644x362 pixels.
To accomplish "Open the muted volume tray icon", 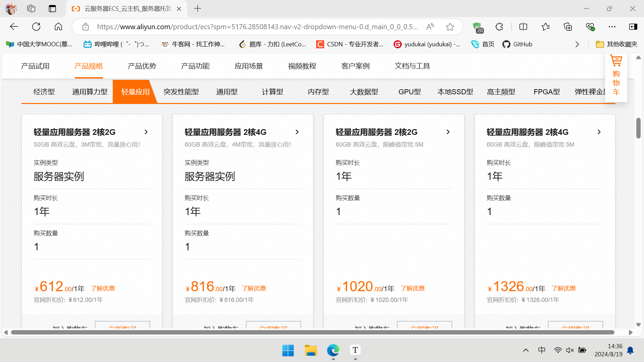I will click(x=570, y=350).
